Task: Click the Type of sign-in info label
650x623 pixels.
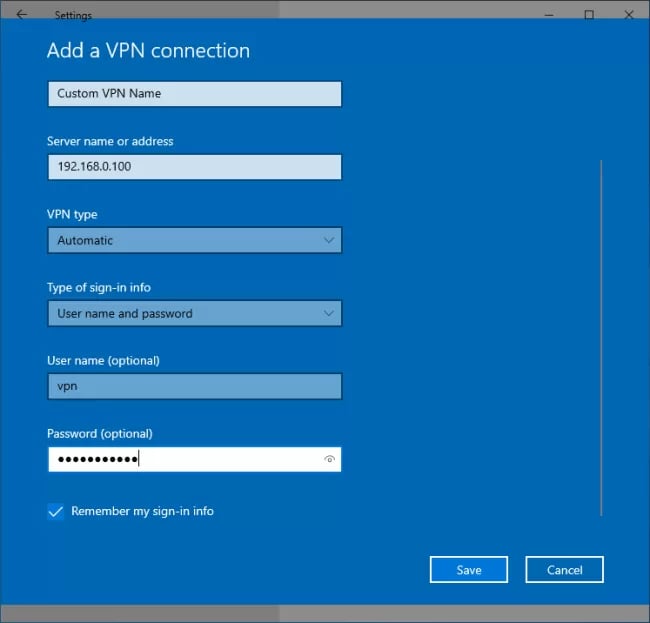Action: tap(99, 288)
